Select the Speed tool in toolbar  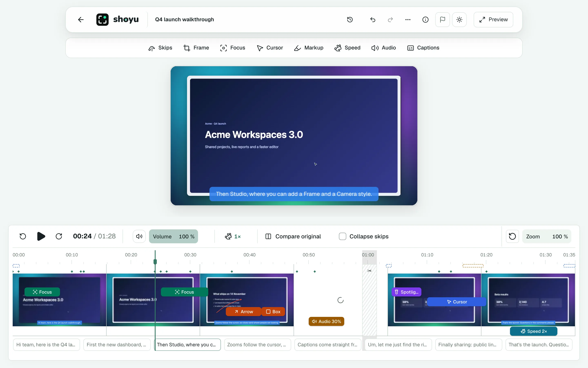coord(347,48)
